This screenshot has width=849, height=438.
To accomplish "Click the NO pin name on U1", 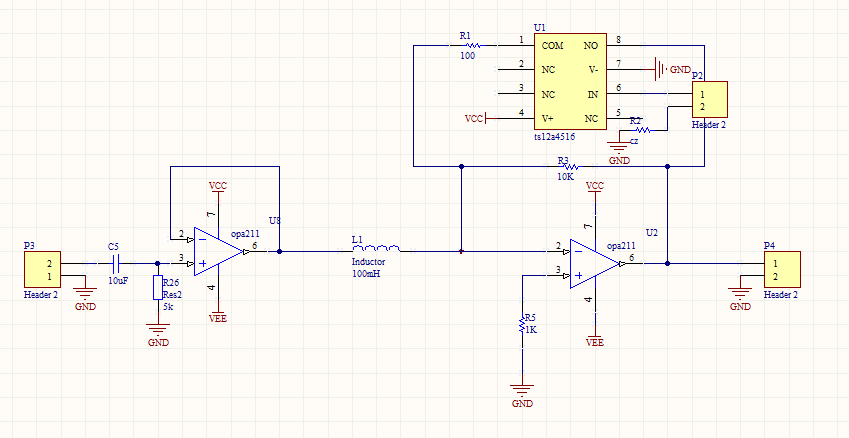I will [x=591, y=46].
